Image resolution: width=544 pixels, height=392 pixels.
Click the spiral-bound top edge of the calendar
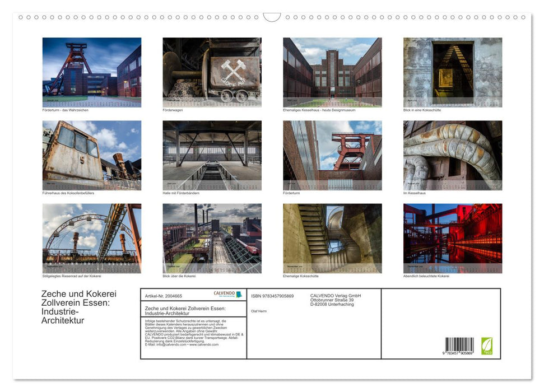coord(272,17)
